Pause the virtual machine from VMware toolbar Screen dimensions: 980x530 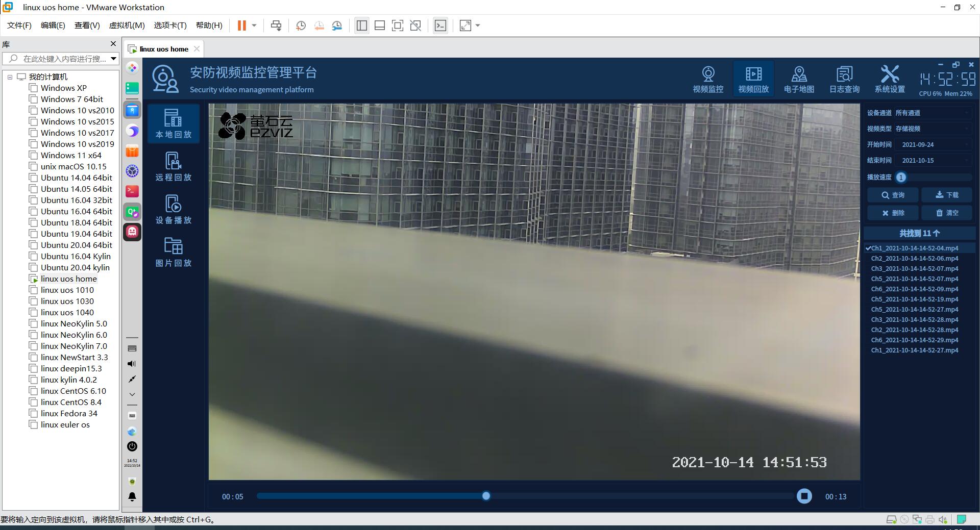point(242,26)
